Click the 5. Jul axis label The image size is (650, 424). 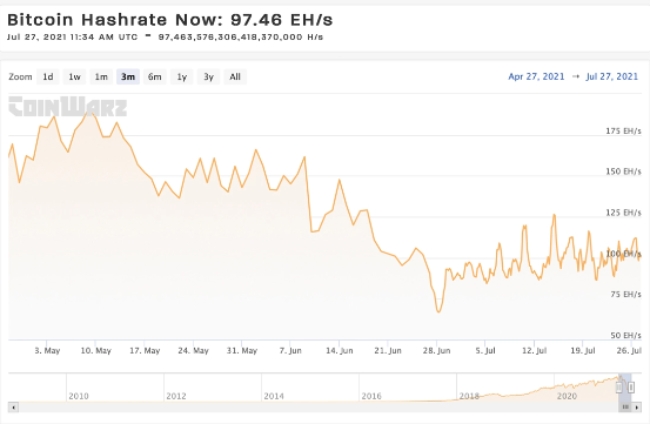[x=485, y=351]
